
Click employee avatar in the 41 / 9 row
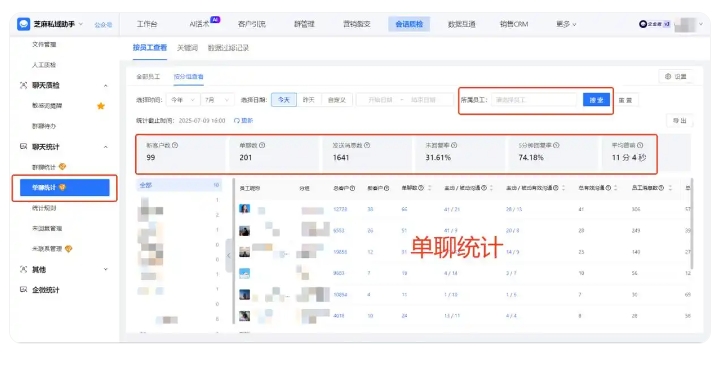click(x=244, y=230)
